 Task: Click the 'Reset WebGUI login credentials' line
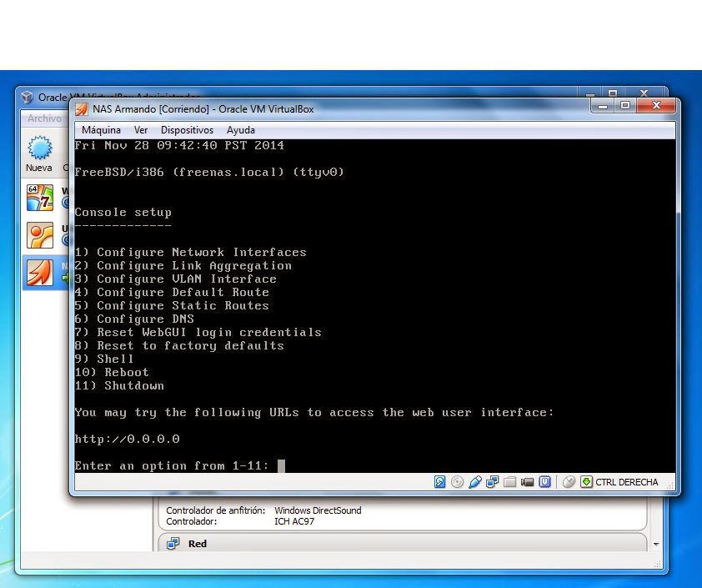point(198,333)
